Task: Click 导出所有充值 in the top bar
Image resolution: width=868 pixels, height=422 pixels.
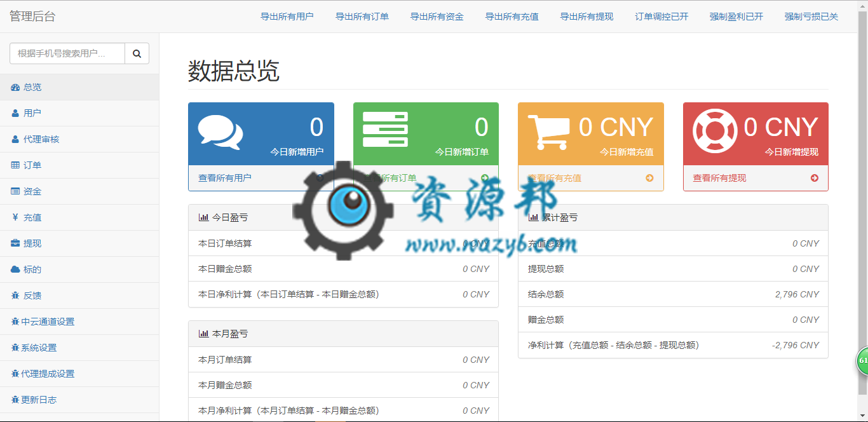Action: (x=512, y=17)
